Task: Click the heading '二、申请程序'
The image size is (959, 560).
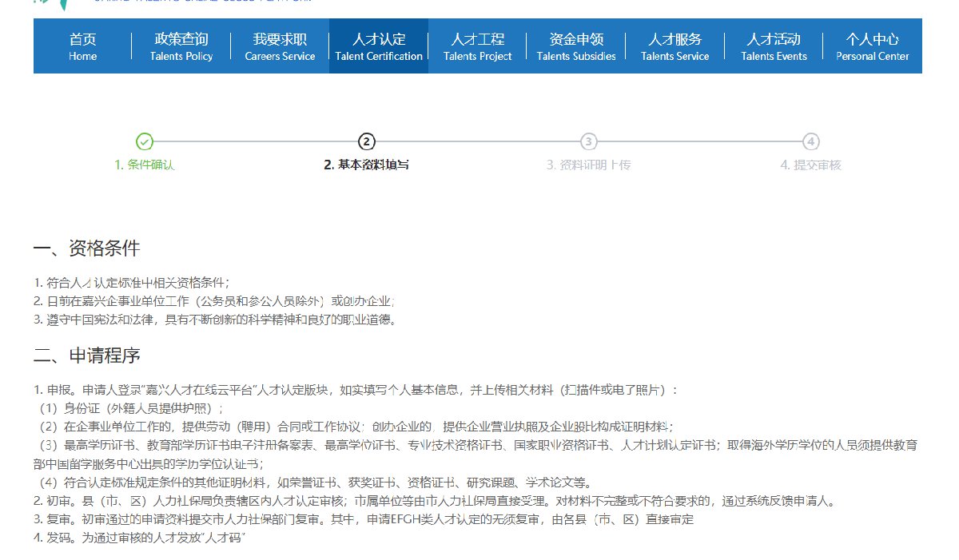Action: [87, 355]
